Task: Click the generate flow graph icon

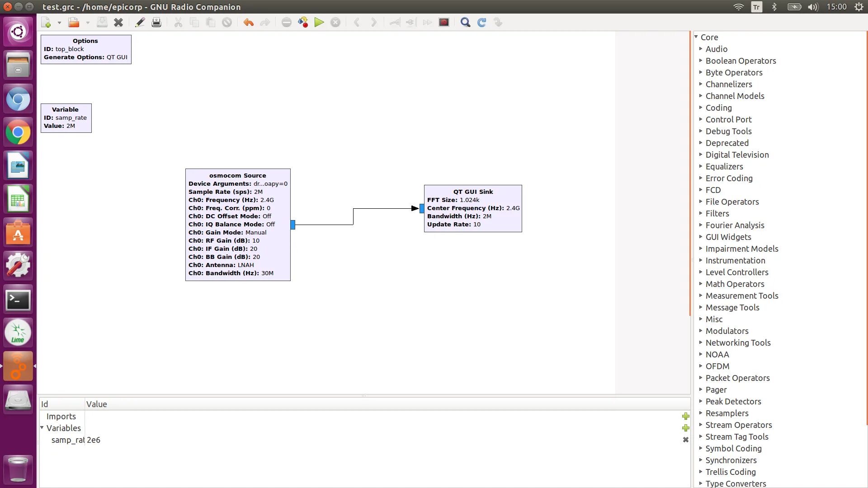Action: point(303,23)
